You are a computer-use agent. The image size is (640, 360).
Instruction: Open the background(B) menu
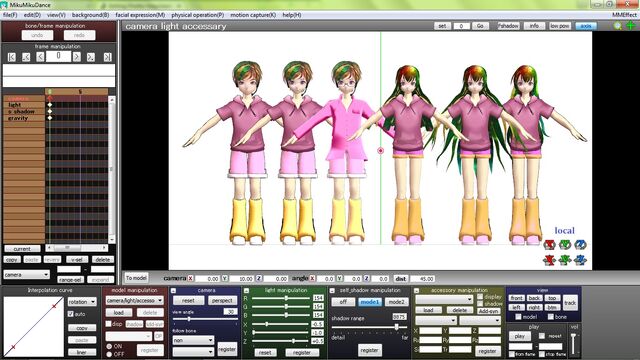(x=91, y=15)
